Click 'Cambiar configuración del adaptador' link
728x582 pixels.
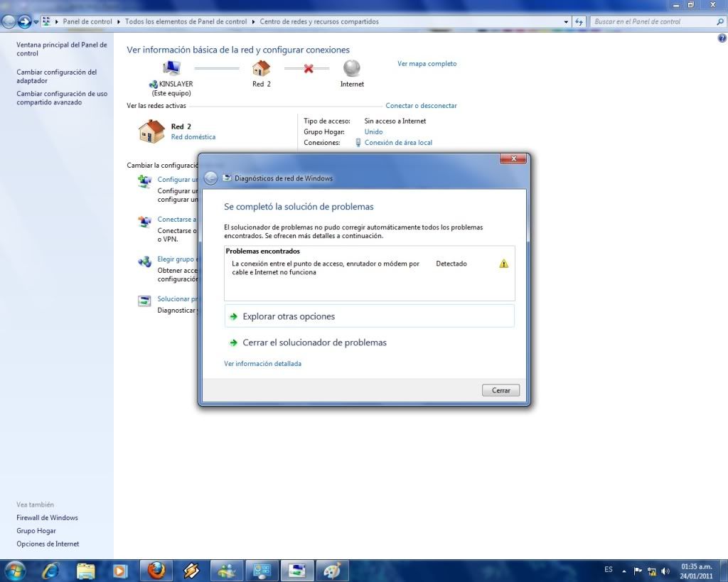56,76
